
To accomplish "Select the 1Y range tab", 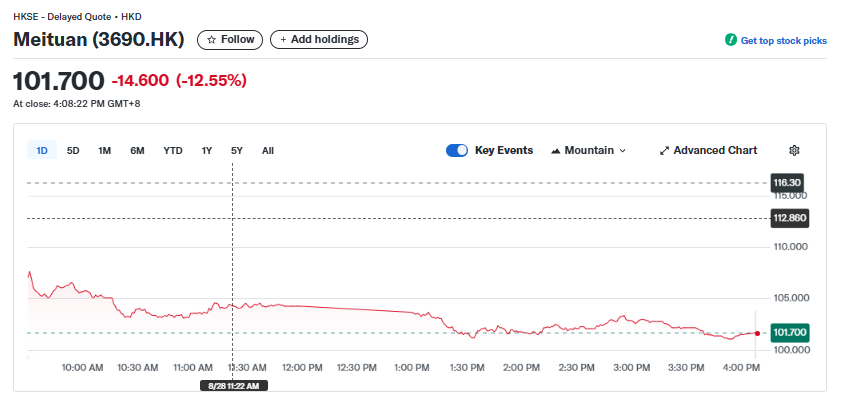I will pos(206,151).
